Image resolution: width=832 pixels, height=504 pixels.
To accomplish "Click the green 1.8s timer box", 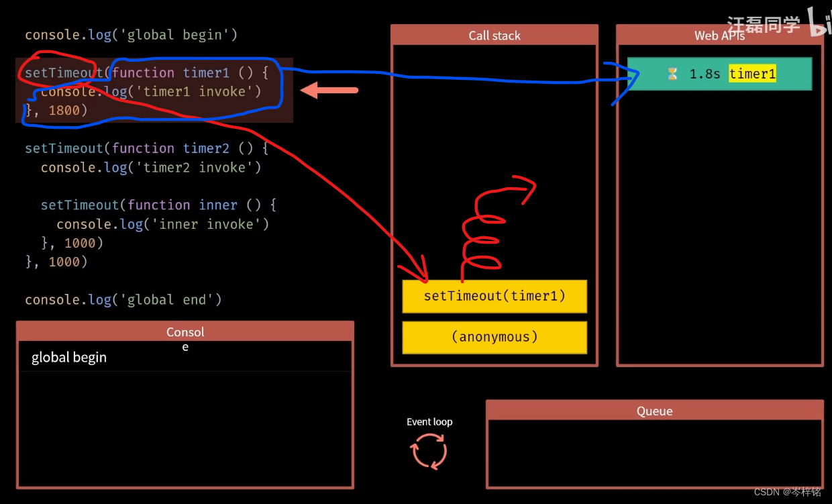I will click(719, 73).
